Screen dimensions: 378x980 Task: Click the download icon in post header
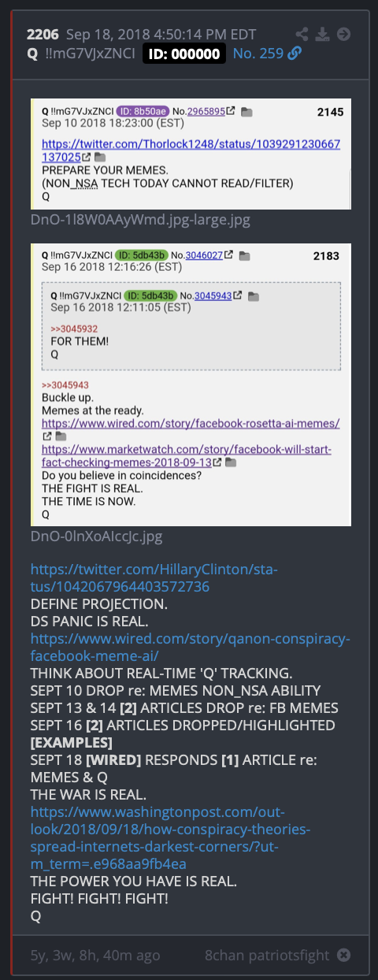click(x=322, y=34)
